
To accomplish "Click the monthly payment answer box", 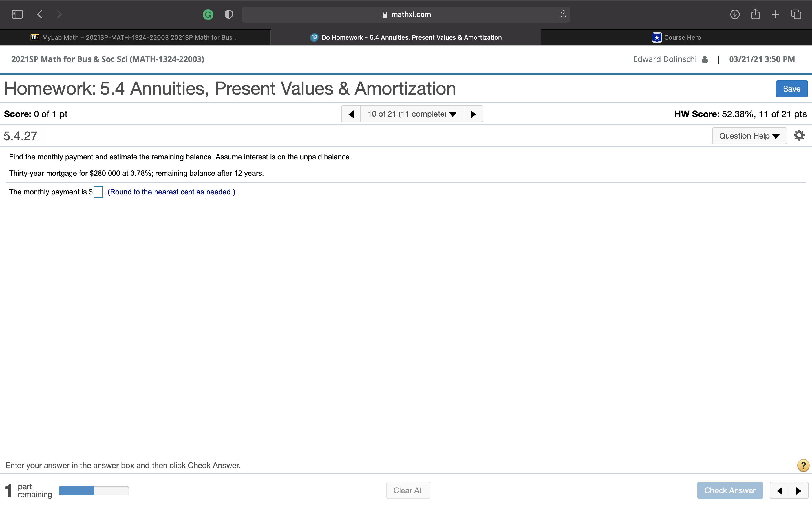I will pos(98,192).
